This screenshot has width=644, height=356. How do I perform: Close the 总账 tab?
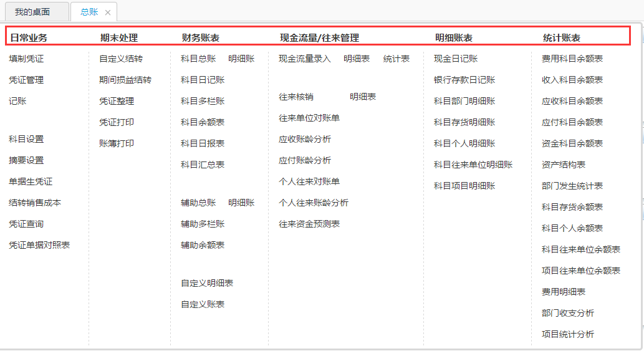[x=108, y=12]
